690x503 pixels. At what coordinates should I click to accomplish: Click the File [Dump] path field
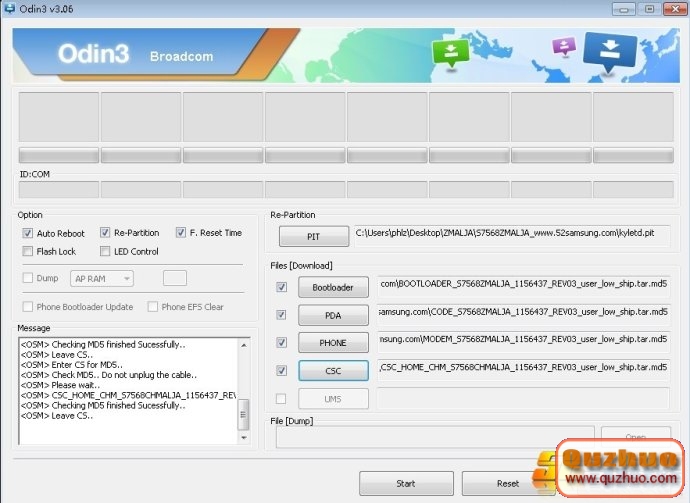(435, 437)
